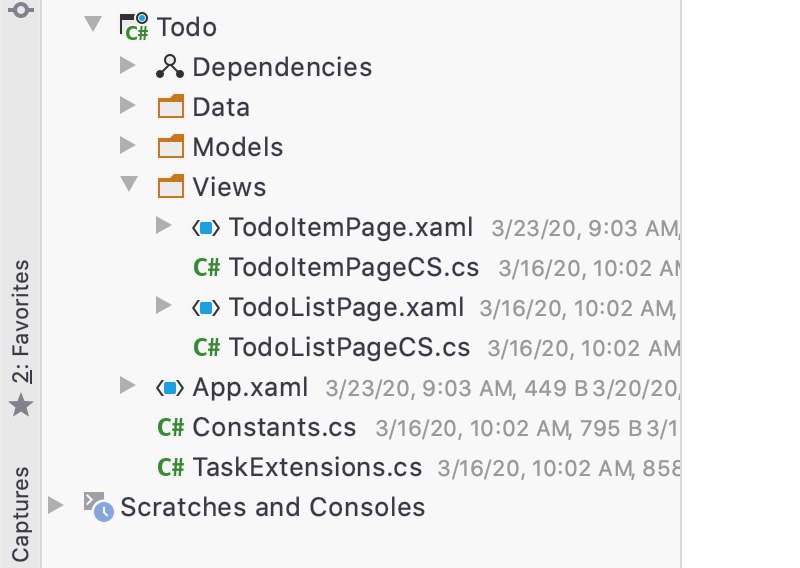Viewport: 800px width, 568px height.
Task: Open the Captures tool window tab
Action: 21,514
